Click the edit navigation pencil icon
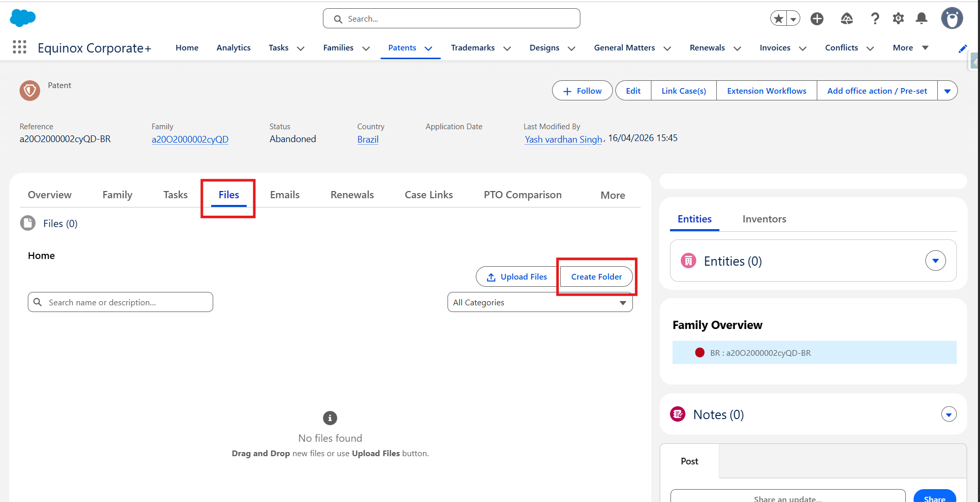This screenshot has height=502, width=980. [x=962, y=48]
